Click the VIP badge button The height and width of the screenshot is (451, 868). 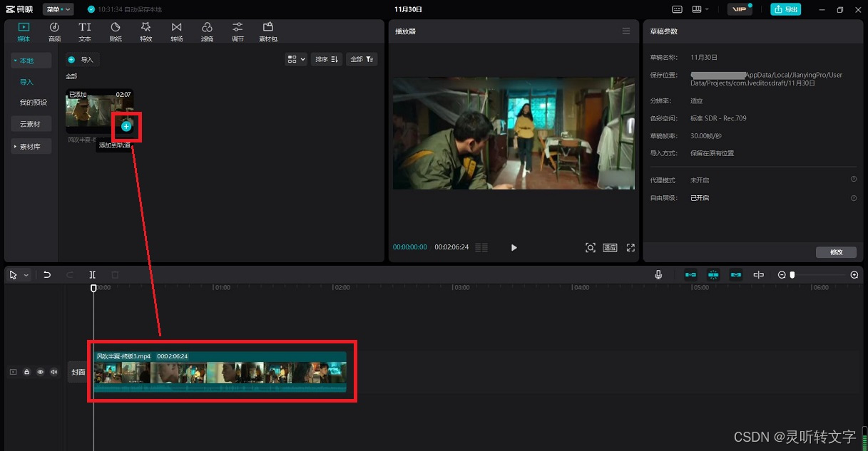[740, 9]
